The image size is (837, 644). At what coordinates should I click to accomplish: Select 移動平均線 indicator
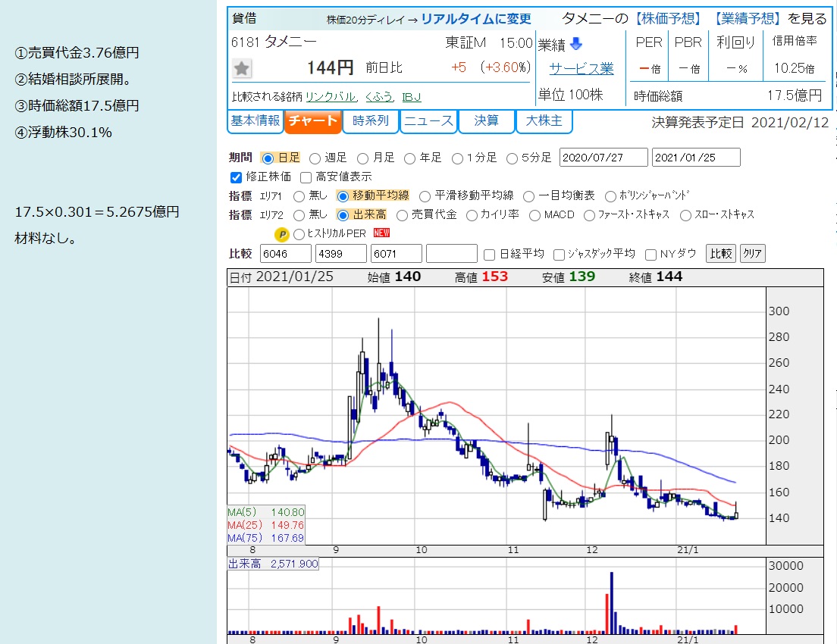click(343, 196)
